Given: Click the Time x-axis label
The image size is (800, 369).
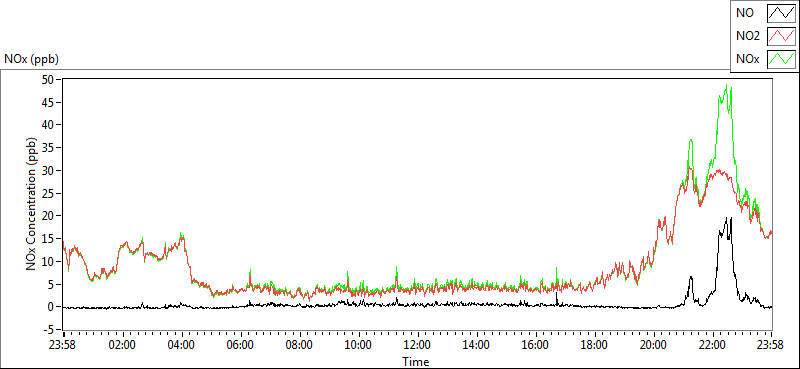Looking at the screenshot, I should tap(416, 362).
